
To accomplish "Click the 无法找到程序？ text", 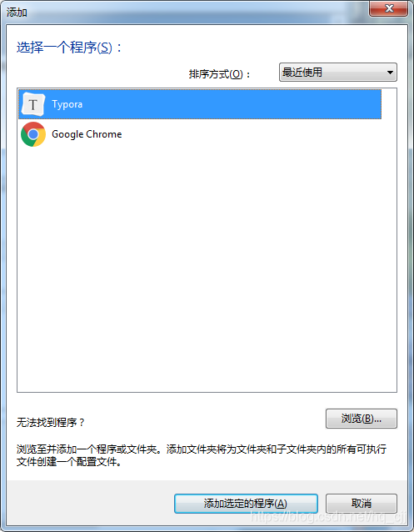I will [51, 423].
